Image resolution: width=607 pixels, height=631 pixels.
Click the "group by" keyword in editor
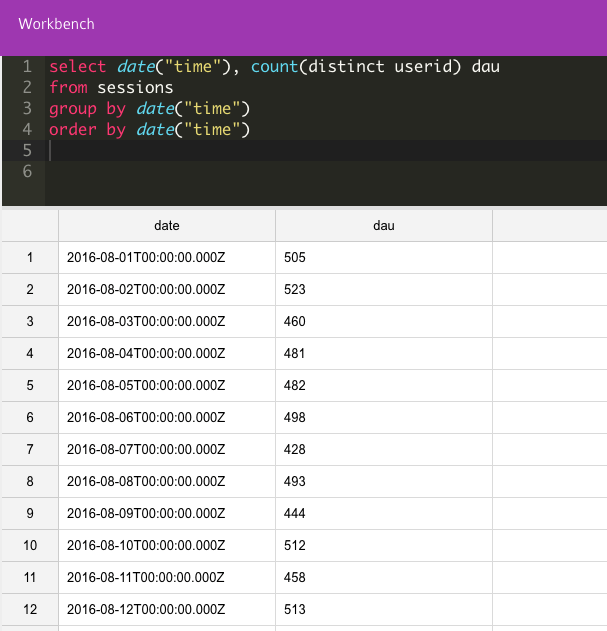87,108
